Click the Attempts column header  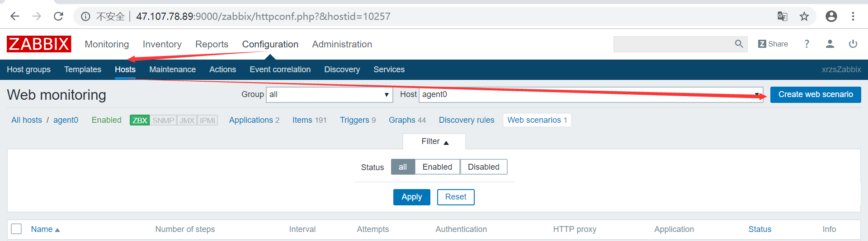point(373,229)
